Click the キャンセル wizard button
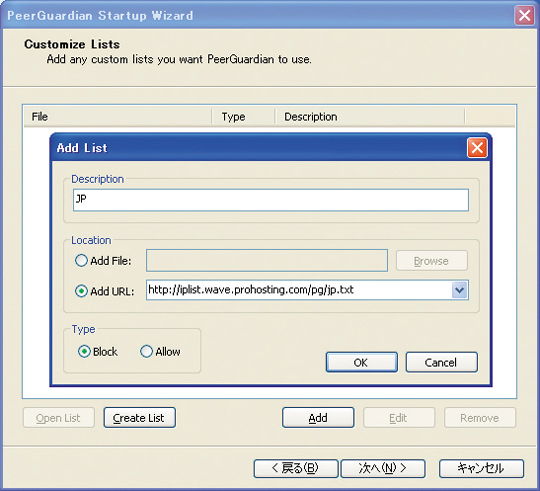The image size is (540, 491). (481, 468)
